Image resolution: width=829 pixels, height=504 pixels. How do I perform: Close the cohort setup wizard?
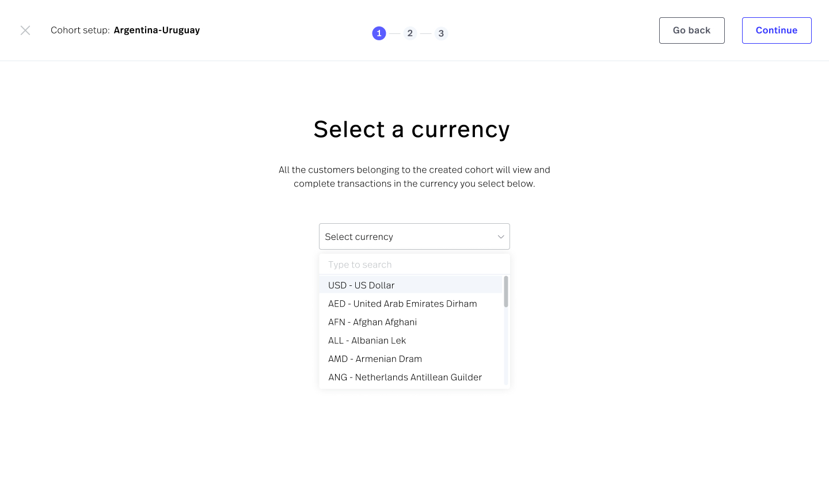coord(25,30)
